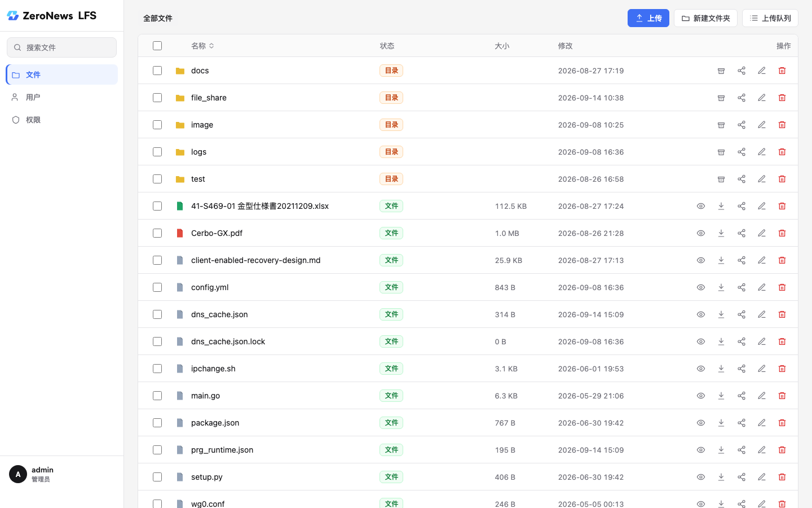The width and height of the screenshot is (812, 508).
Task: Select ipchange.sh row checkbox
Action: (x=157, y=369)
